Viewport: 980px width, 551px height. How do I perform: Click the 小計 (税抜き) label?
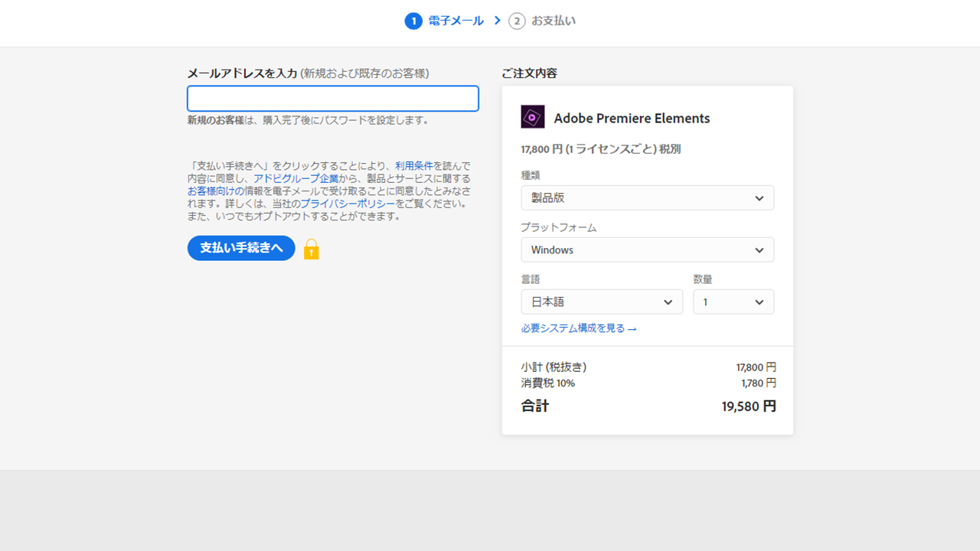554,367
